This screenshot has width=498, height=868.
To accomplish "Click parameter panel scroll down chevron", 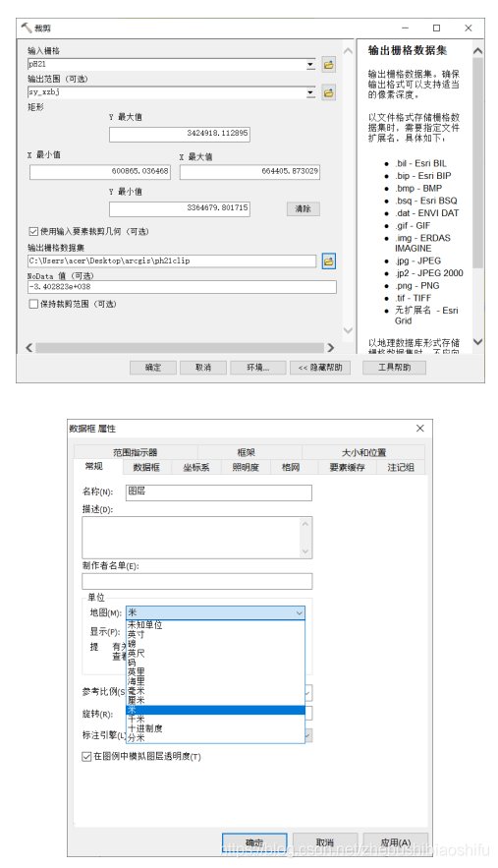I will click(x=348, y=330).
